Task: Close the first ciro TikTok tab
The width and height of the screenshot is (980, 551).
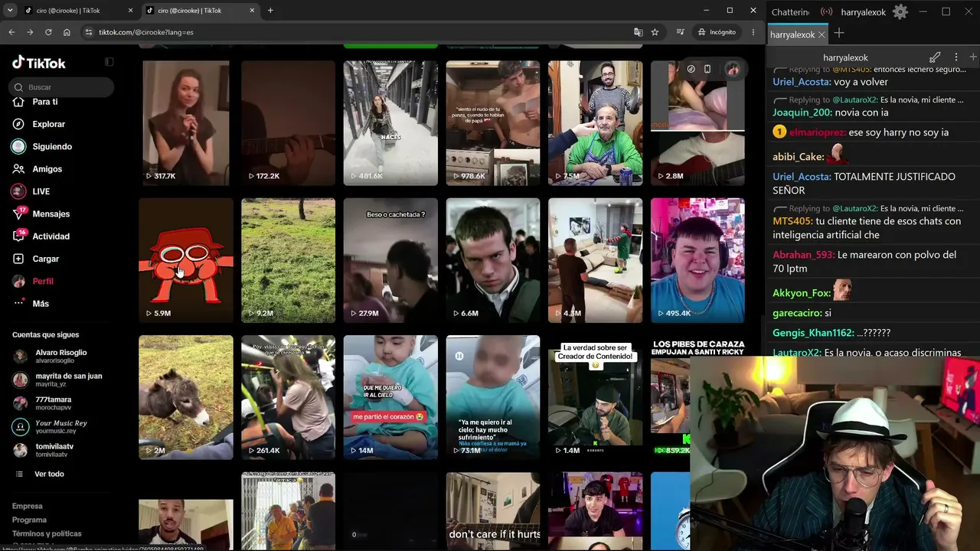Action: pyautogui.click(x=130, y=11)
